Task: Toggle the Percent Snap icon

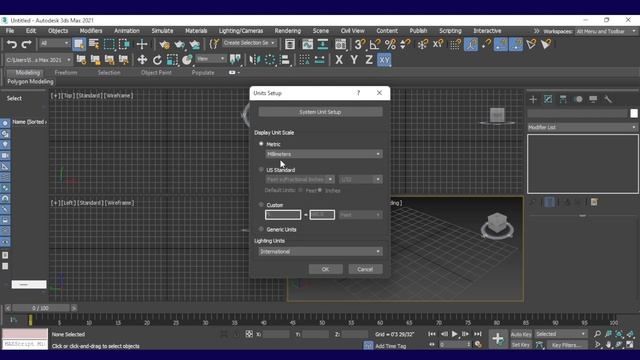Action: [x=390, y=44]
